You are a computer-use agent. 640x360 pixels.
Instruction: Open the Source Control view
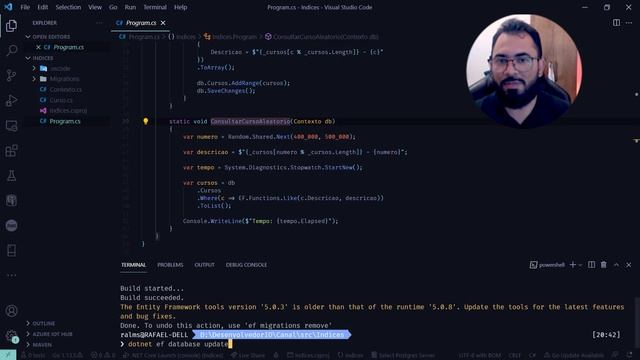coord(11,76)
